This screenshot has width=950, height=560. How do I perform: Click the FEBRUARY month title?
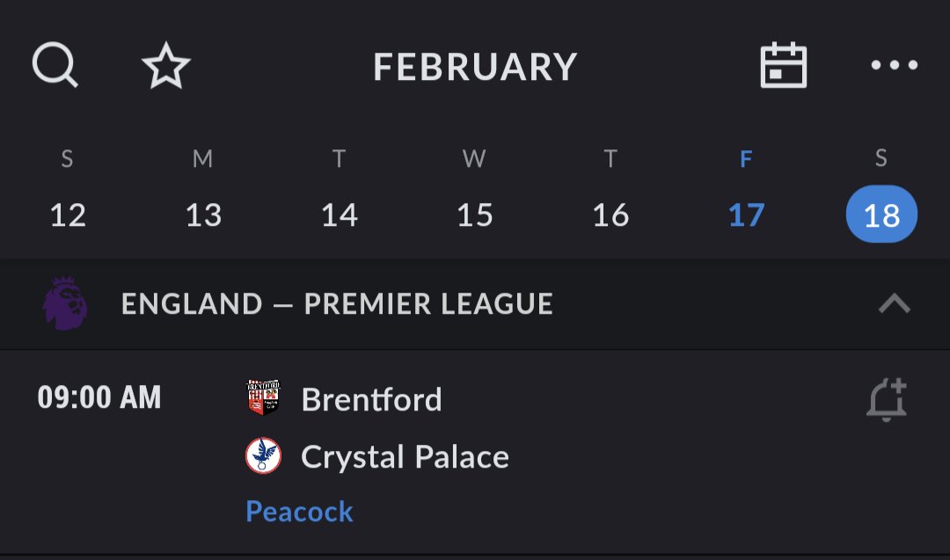[475, 67]
